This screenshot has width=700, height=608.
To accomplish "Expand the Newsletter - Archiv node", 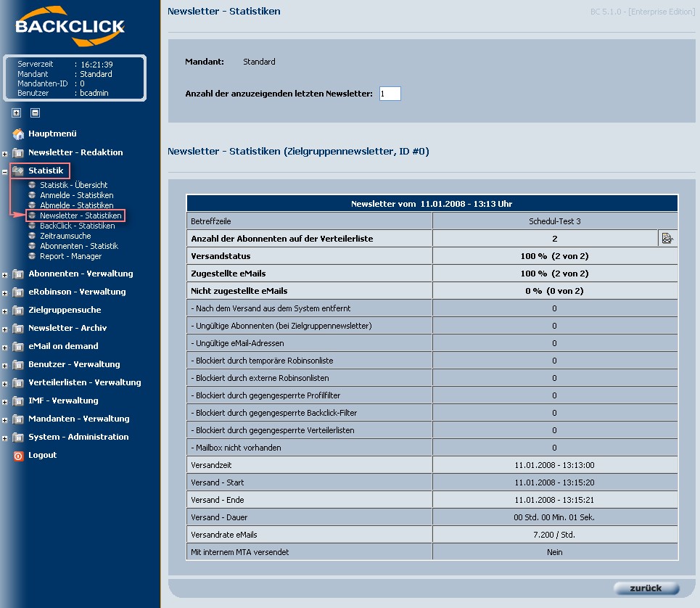I will click(4, 329).
